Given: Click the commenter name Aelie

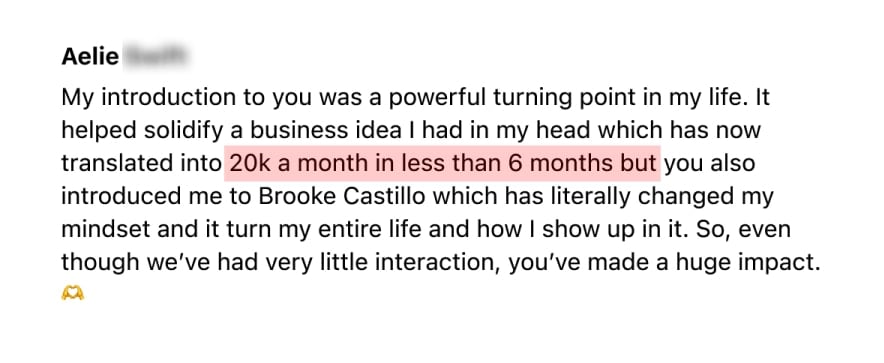Looking at the screenshot, I should 90,56.
